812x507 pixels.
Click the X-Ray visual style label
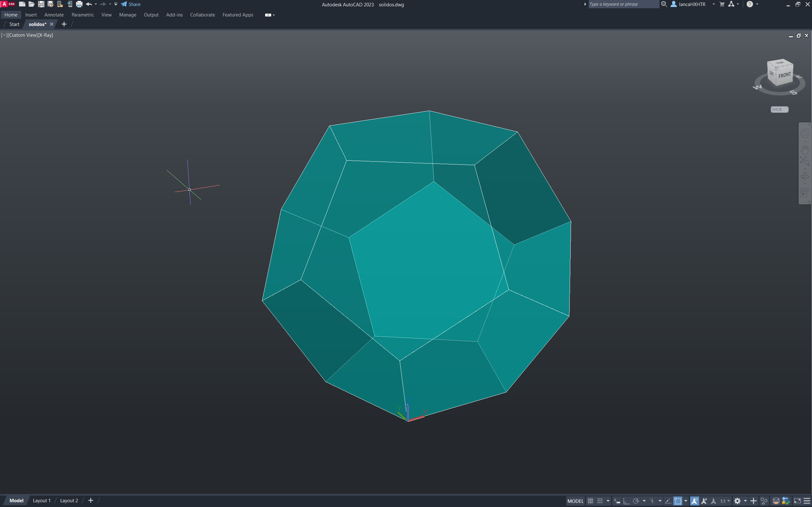[x=46, y=35]
